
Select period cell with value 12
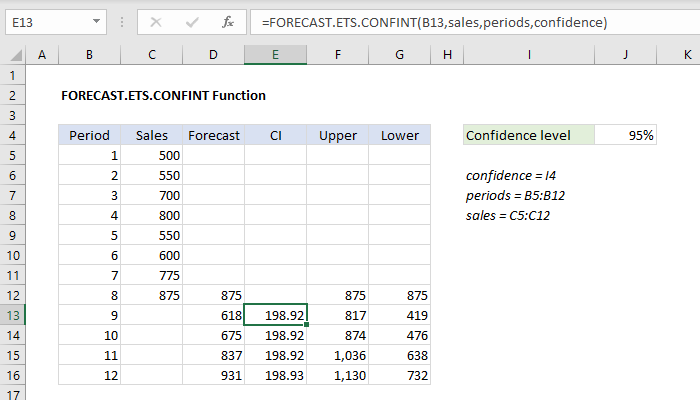click(x=89, y=375)
